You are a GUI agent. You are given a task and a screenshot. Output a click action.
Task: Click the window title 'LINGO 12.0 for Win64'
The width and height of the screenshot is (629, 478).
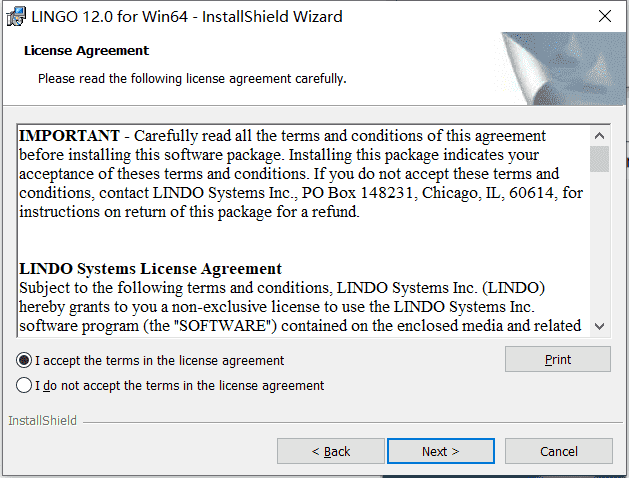[x=110, y=17]
